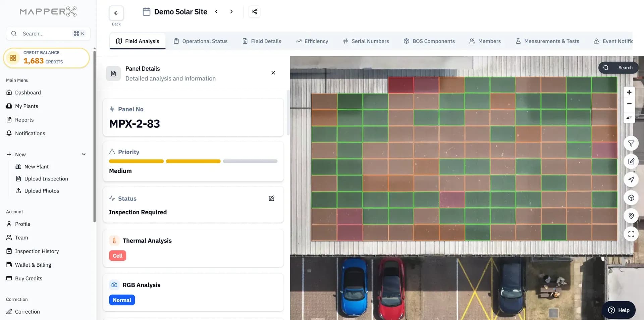This screenshot has width=644, height=320.
Task: Reset map bearing with compass button
Action: [x=629, y=118]
